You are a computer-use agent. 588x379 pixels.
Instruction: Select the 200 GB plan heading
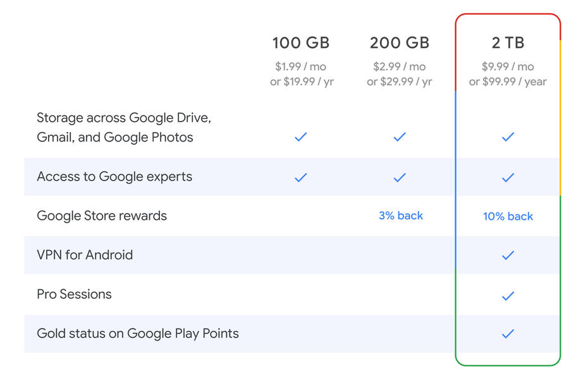[400, 43]
